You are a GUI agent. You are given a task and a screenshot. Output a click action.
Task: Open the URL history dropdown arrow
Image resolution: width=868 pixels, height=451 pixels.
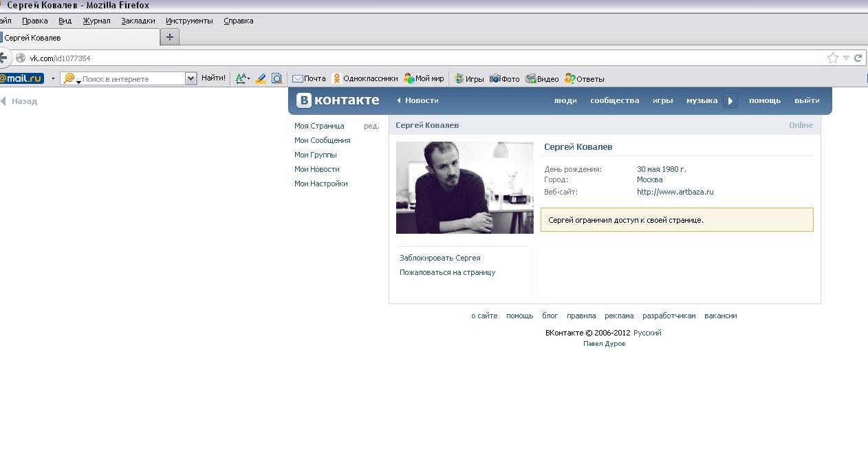tap(846, 58)
